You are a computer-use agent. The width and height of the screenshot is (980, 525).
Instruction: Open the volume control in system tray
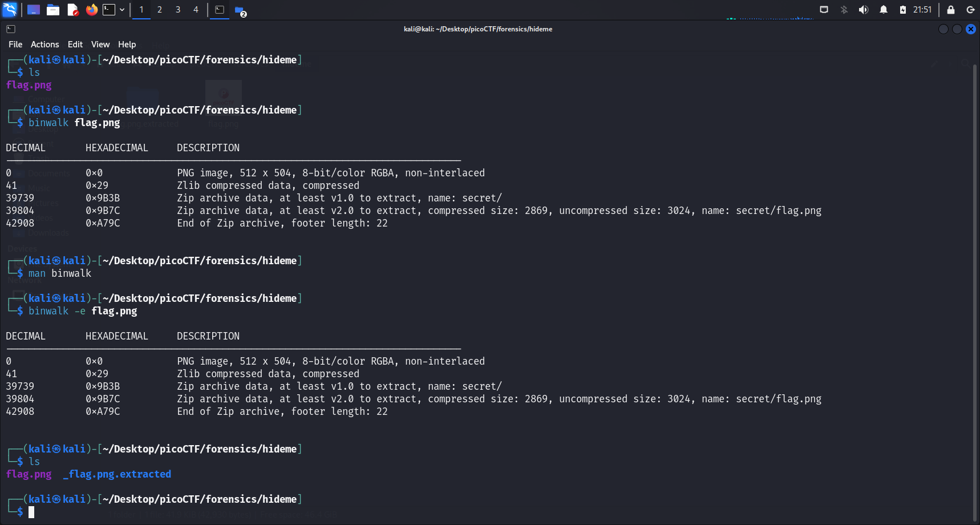tap(864, 10)
